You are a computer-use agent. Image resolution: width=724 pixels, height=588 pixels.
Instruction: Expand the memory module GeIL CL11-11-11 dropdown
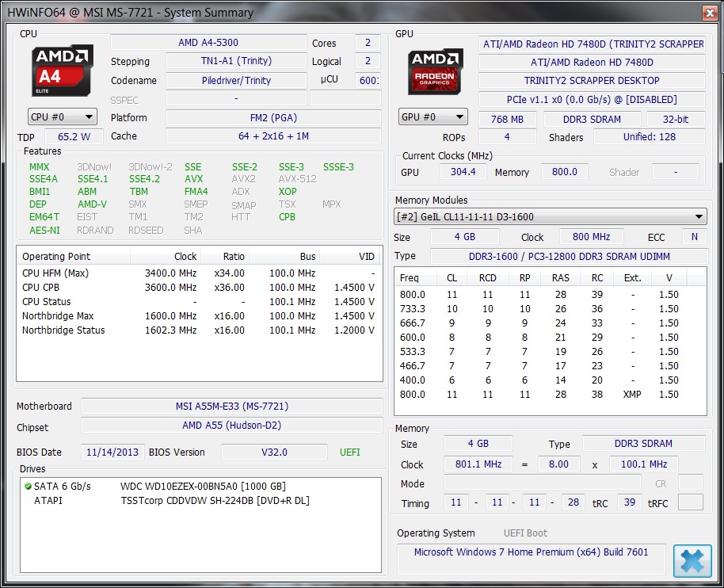(x=551, y=216)
